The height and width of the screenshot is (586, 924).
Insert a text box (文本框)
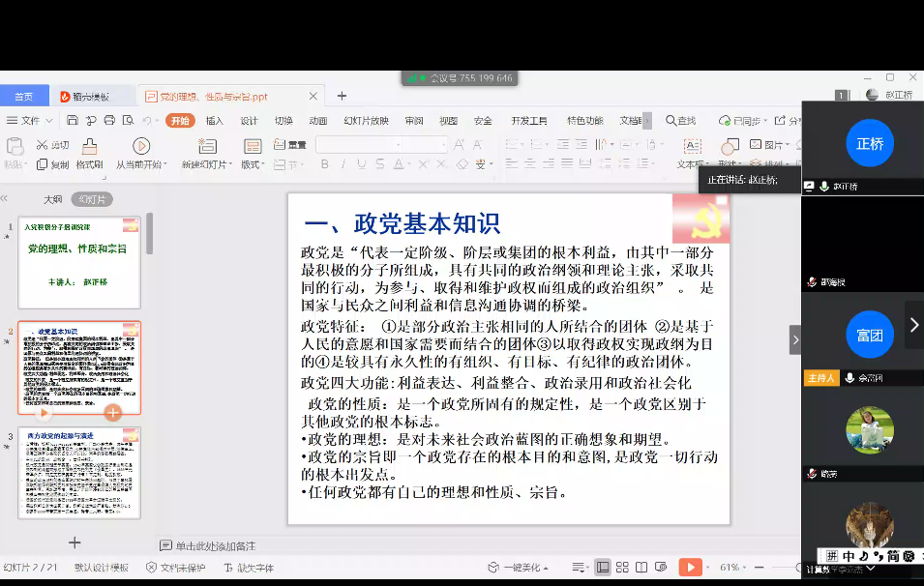tap(692, 147)
